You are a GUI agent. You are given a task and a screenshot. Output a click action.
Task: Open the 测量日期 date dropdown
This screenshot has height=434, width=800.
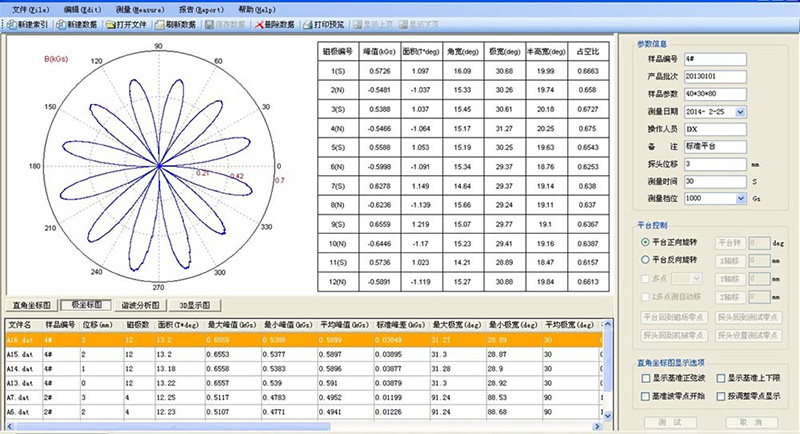(740, 112)
